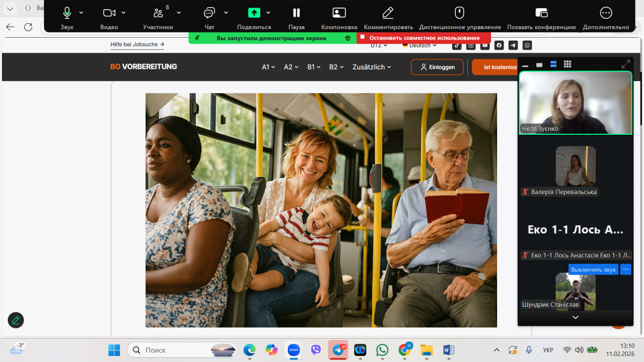Open the Zusätzlich navigation dropdown

click(372, 67)
